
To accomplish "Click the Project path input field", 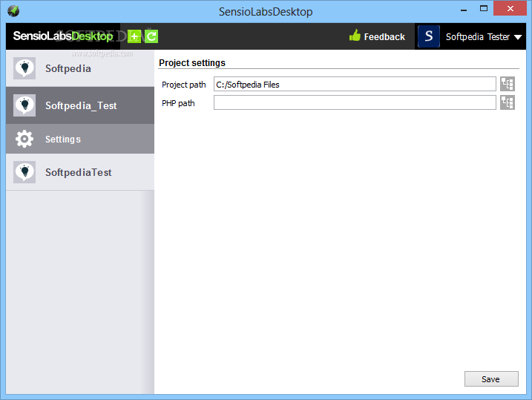I will coord(355,84).
